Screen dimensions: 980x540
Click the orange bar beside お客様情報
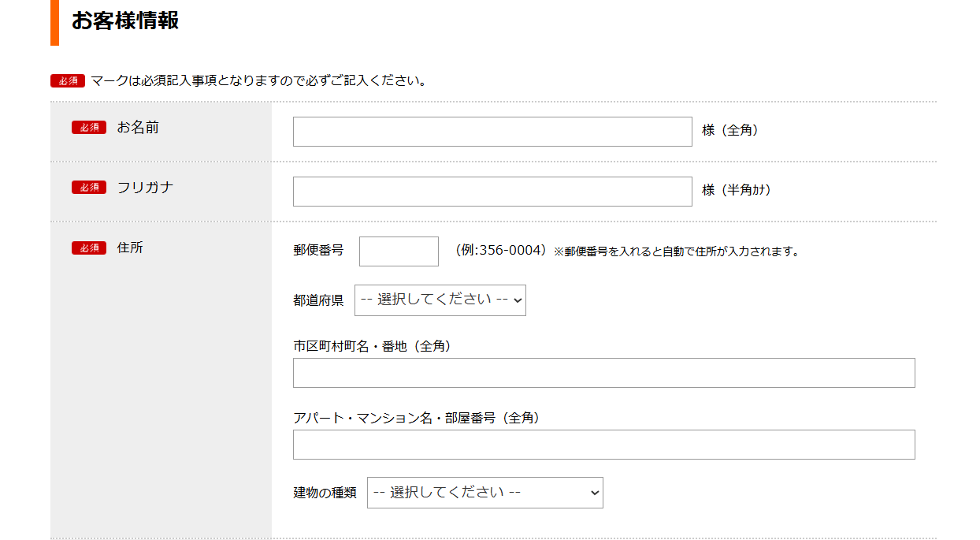(x=54, y=22)
